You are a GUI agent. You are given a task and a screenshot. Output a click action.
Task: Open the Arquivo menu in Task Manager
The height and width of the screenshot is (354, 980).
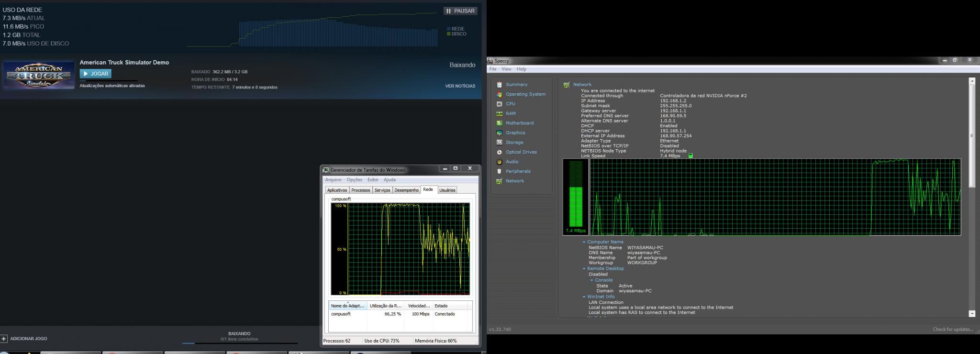pyautogui.click(x=333, y=180)
